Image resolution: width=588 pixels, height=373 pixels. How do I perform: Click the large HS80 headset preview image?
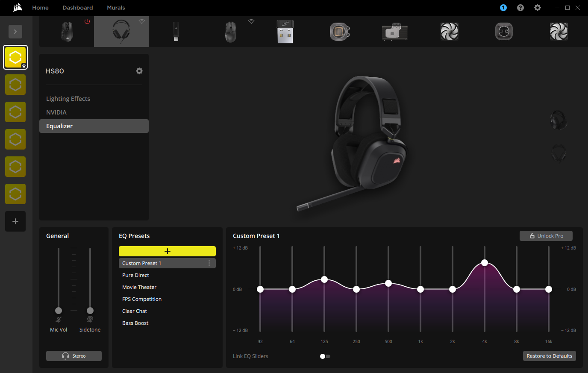click(352, 143)
